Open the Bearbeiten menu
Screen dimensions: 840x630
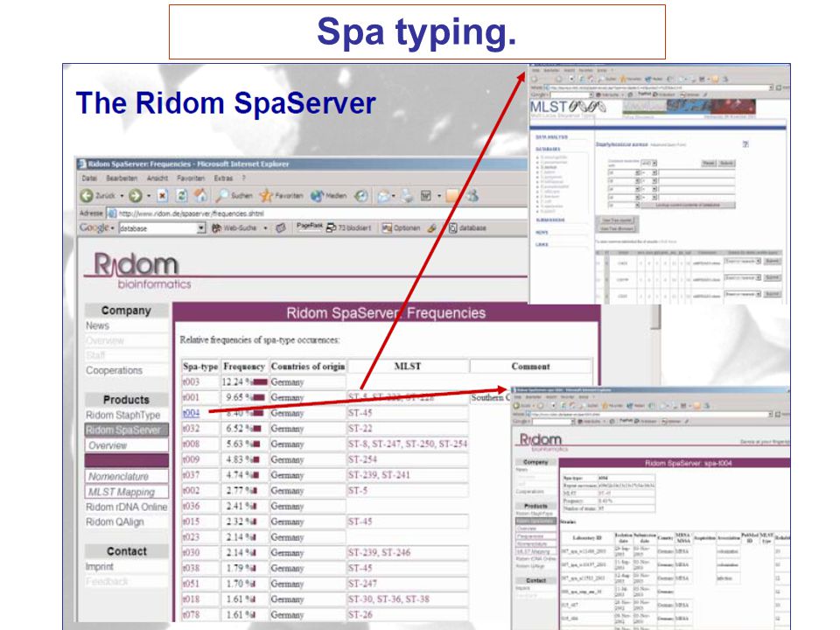tap(122, 178)
